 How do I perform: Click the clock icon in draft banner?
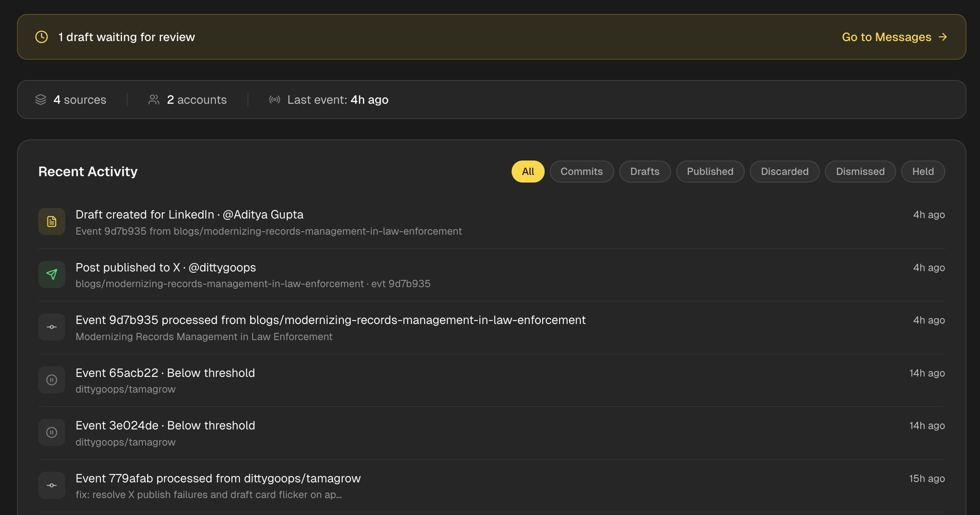42,37
